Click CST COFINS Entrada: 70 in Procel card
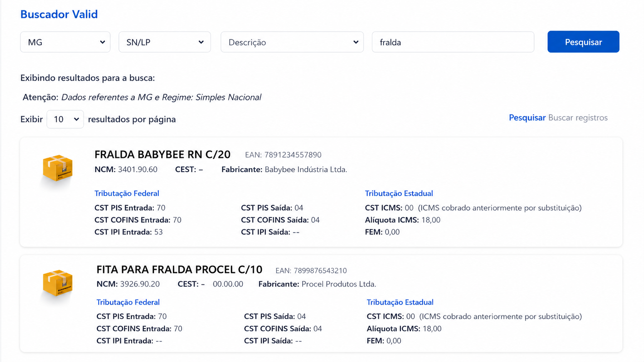Image resolution: width=644 pixels, height=362 pixels. [139, 329]
